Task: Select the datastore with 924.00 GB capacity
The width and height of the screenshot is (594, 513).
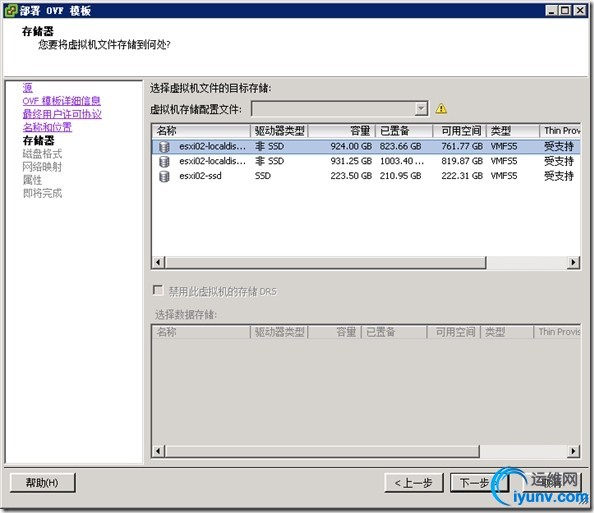Action: click(x=366, y=147)
